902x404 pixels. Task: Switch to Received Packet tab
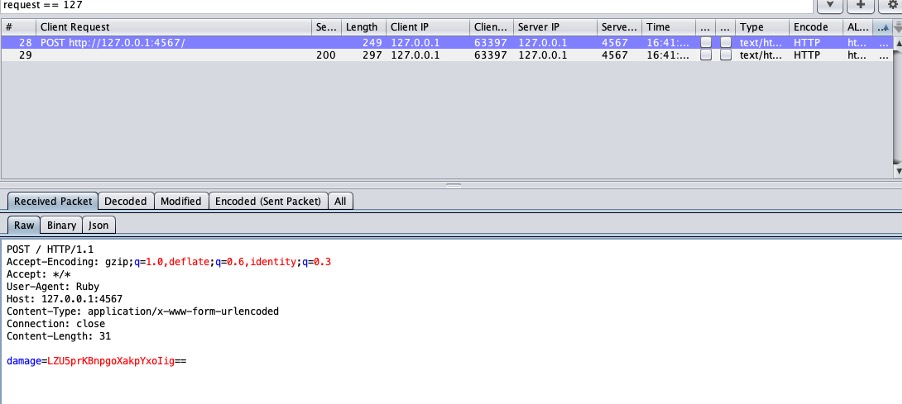pyautogui.click(x=53, y=201)
